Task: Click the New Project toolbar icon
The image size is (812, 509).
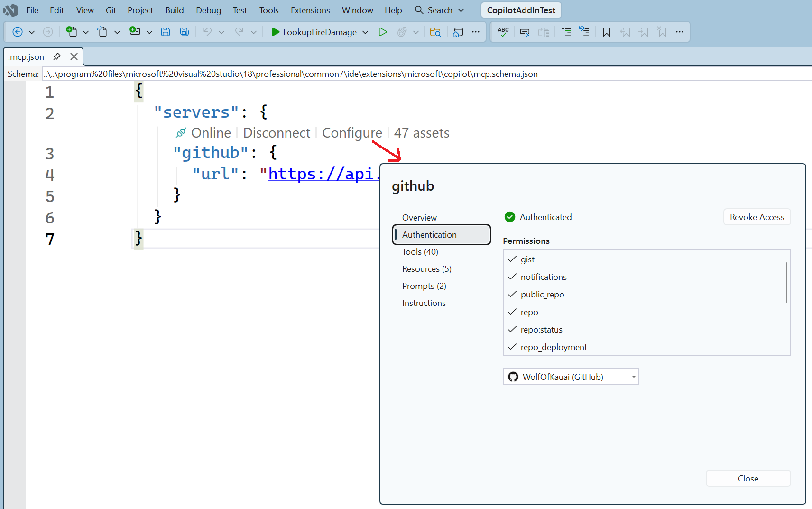Action: pos(71,32)
